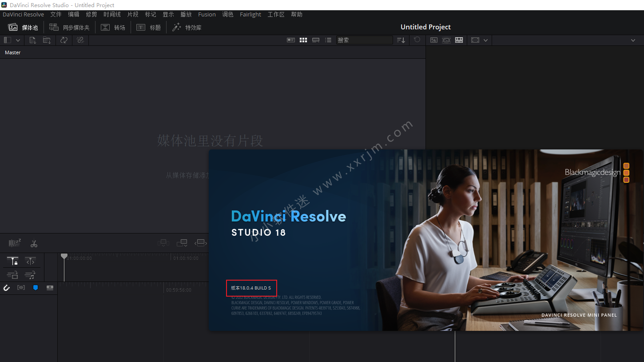The width and height of the screenshot is (644, 362).
Task: Click the import media file icon
Action: pyautogui.click(x=33, y=40)
